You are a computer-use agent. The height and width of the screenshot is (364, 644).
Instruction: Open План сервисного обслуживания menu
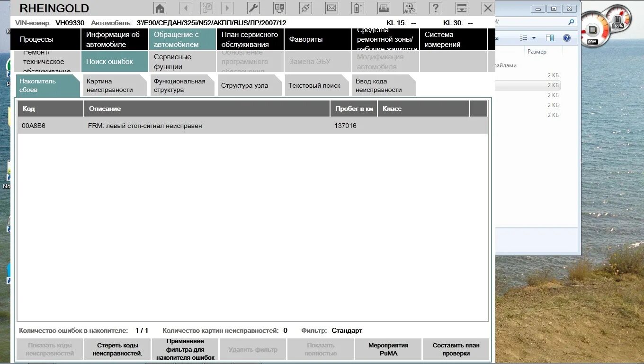click(250, 39)
